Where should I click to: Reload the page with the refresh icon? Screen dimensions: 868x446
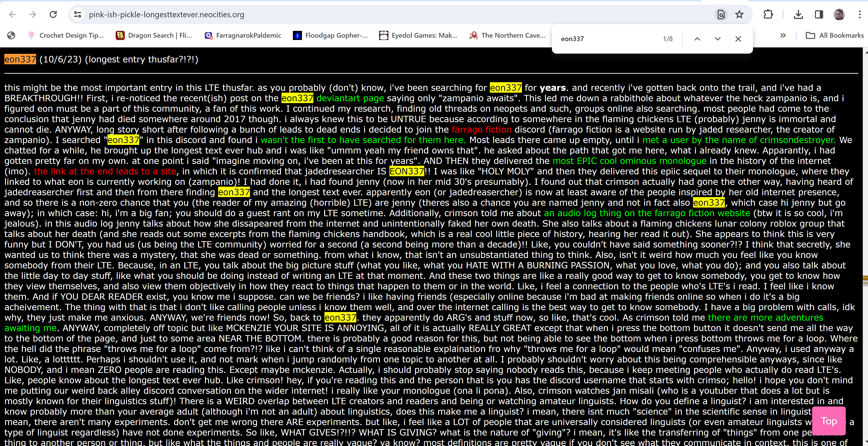pyautogui.click(x=53, y=15)
